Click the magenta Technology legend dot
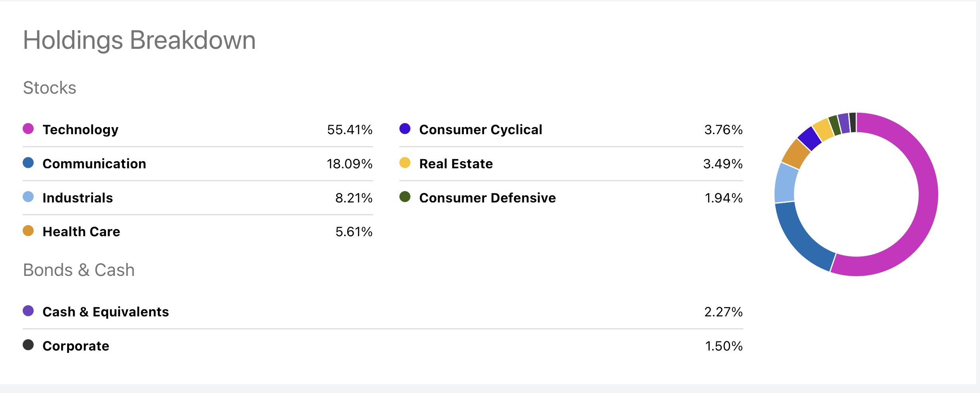This screenshot has height=393, width=980. [28, 129]
